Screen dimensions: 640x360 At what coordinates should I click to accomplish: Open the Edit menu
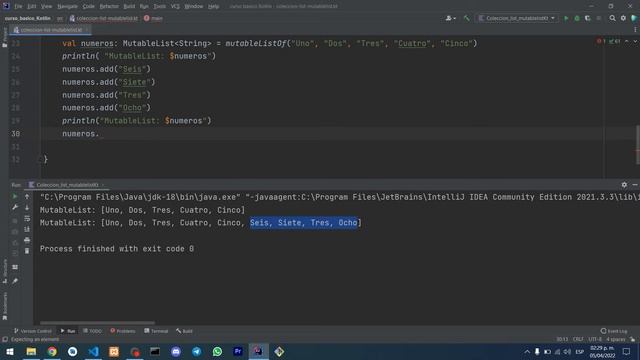click(32, 6)
